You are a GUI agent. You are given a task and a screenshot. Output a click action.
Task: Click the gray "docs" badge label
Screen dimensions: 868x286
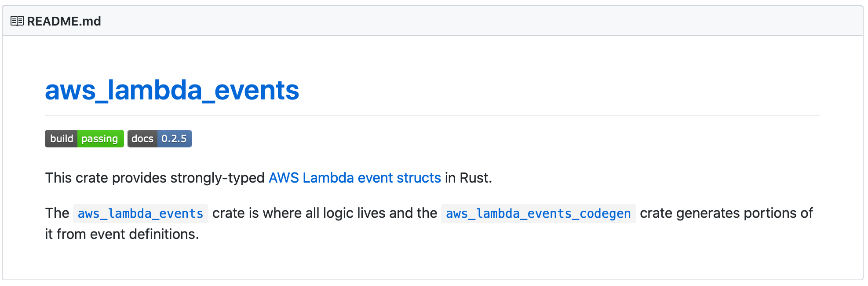pyautogui.click(x=142, y=139)
